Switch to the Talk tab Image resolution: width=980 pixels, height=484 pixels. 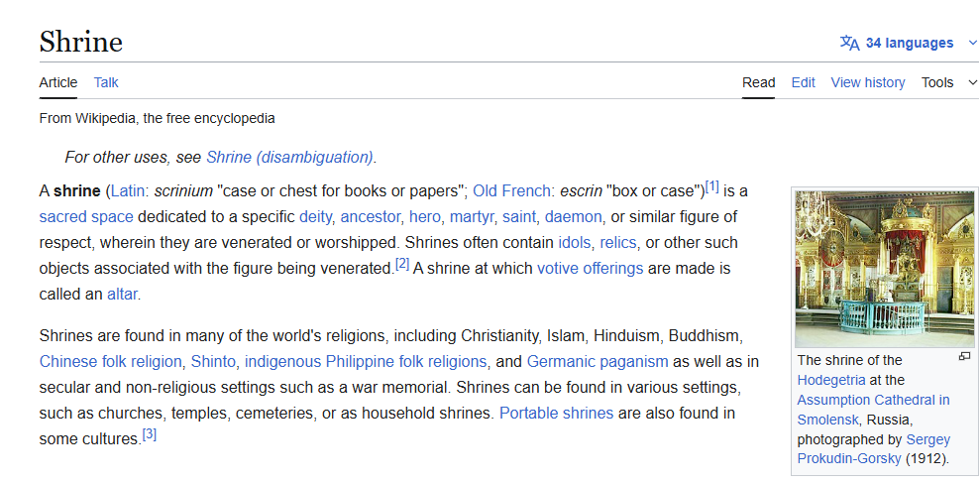click(106, 82)
